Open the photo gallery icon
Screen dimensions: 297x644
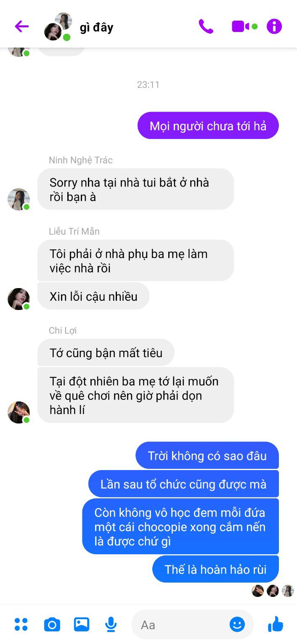click(x=82, y=624)
